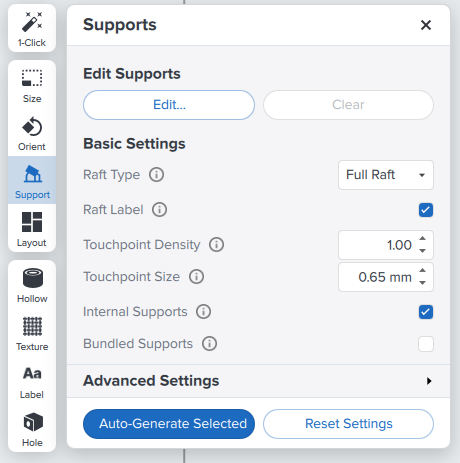The image size is (460, 463).
Task: Open the Size tool
Action: (x=32, y=84)
